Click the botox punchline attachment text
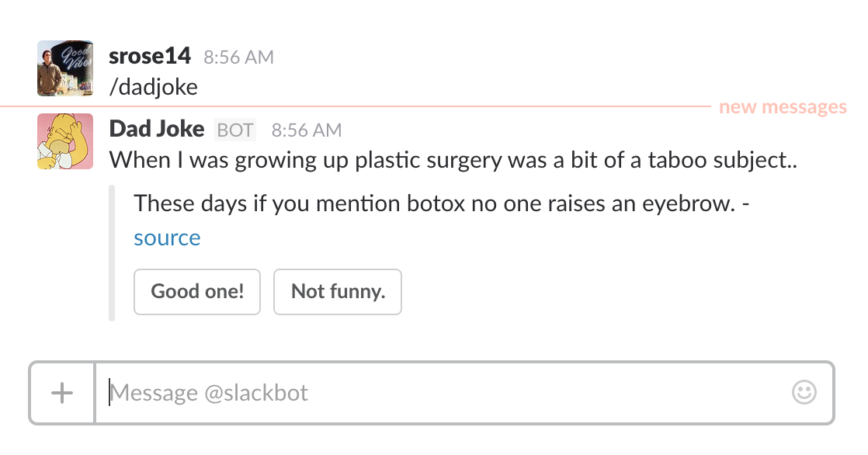Viewport: 868px width, 455px height. click(435, 204)
